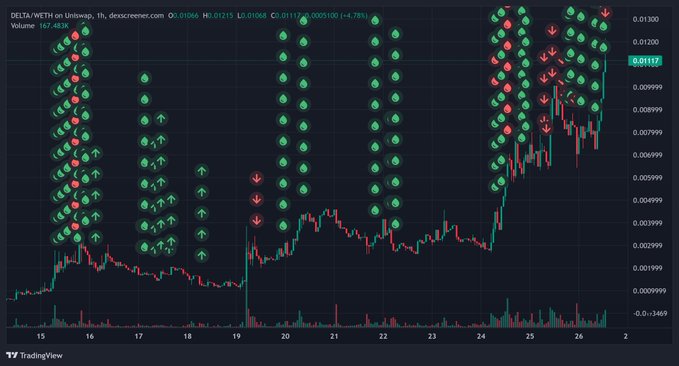Click date 21 on the time axis
The image size is (679, 366).
click(334, 336)
